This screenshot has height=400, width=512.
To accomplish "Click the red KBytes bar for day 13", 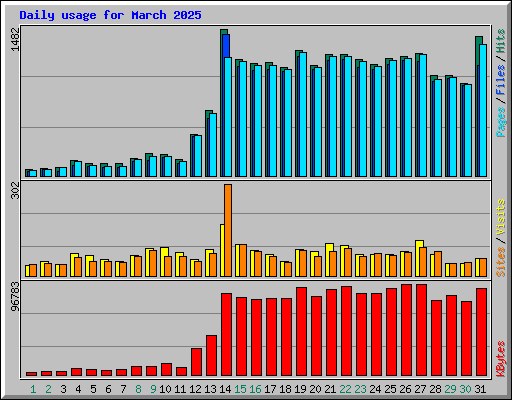I will pyautogui.click(x=211, y=356).
